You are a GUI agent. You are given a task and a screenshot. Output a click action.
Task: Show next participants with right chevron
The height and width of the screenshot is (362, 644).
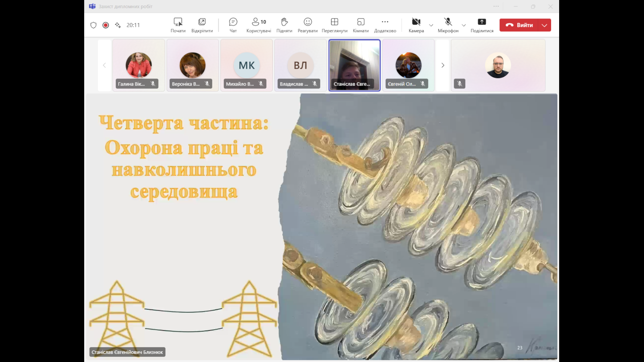click(442, 65)
